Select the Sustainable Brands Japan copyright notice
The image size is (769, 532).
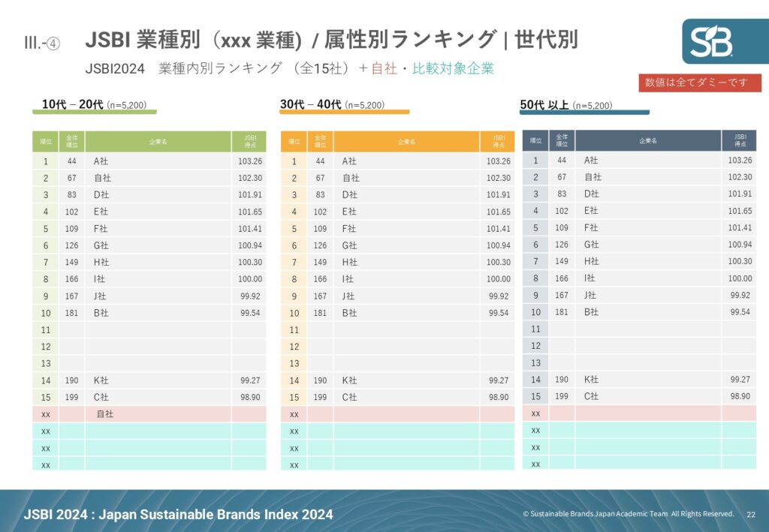pos(629,514)
